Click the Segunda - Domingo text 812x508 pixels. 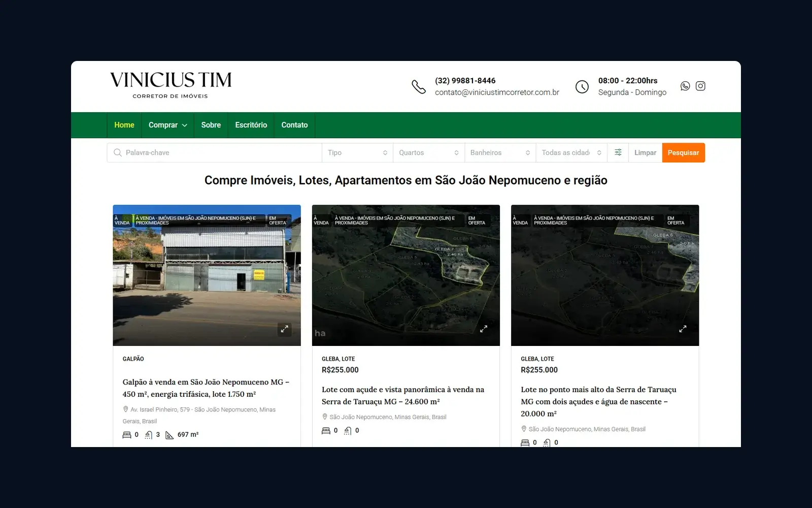632,92
